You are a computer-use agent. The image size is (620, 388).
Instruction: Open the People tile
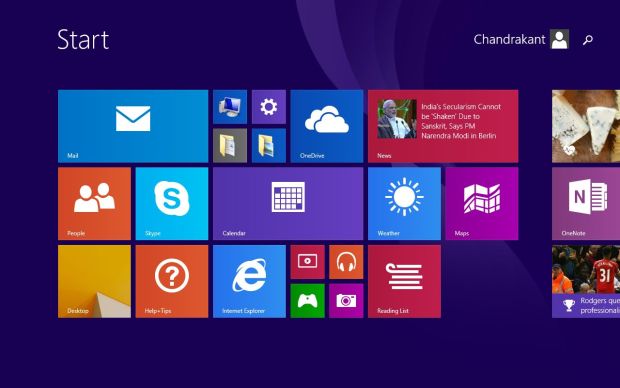coord(94,204)
